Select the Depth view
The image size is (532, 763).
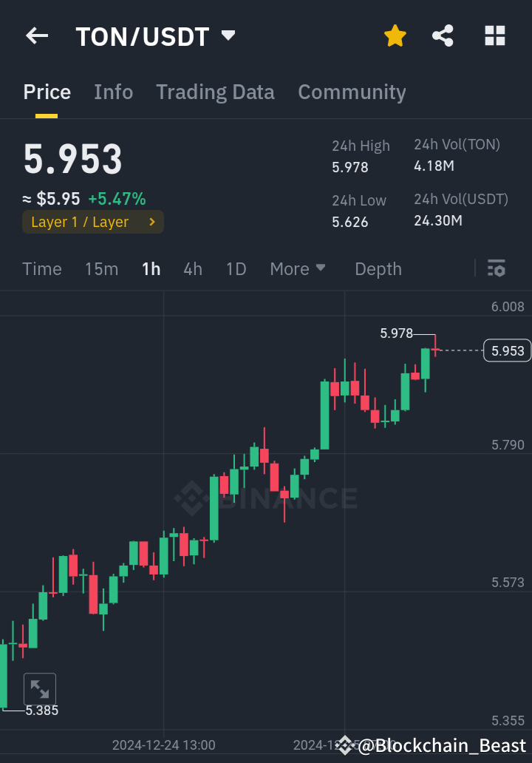click(x=378, y=268)
